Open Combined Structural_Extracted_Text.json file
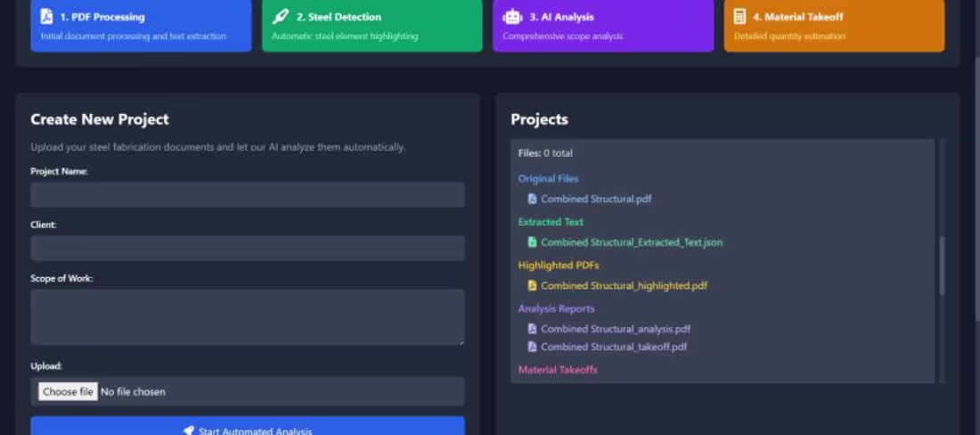The width and height of the screenshot is (980, 435). click(632, 242)
